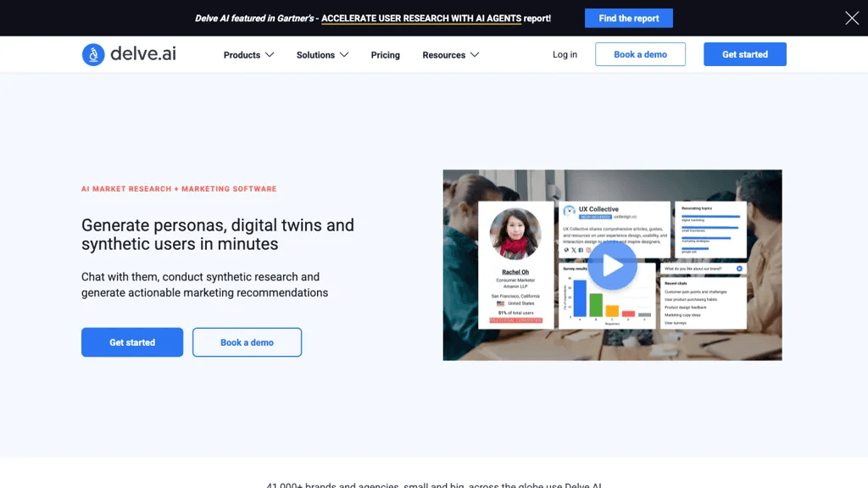Viewport: 868px width, 488px height.
Task: Click the Log in link
Action: tap(565, 54)
